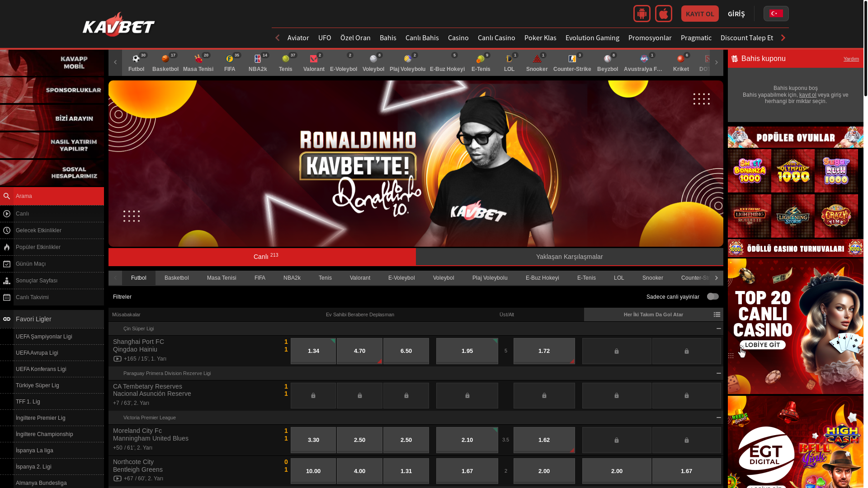
Task: Switch to the Canlı 213 tab
Action: coord(262,257)
